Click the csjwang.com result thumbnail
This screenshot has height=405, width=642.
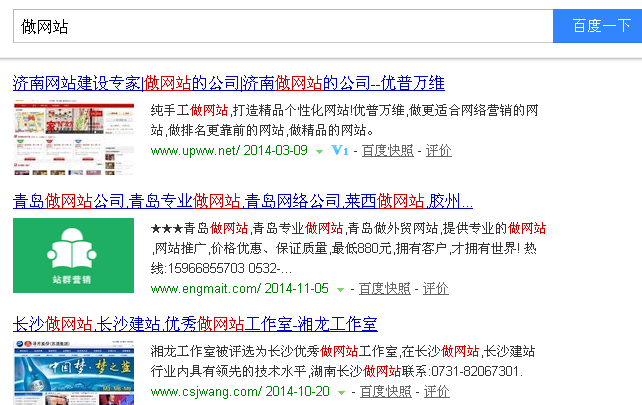[x=73, y=372]
